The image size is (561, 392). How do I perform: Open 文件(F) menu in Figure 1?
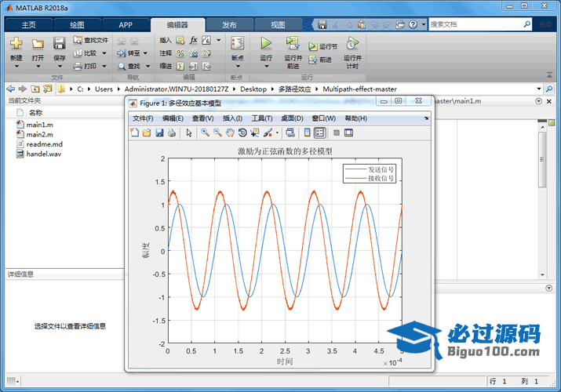[x=143, y=118]
